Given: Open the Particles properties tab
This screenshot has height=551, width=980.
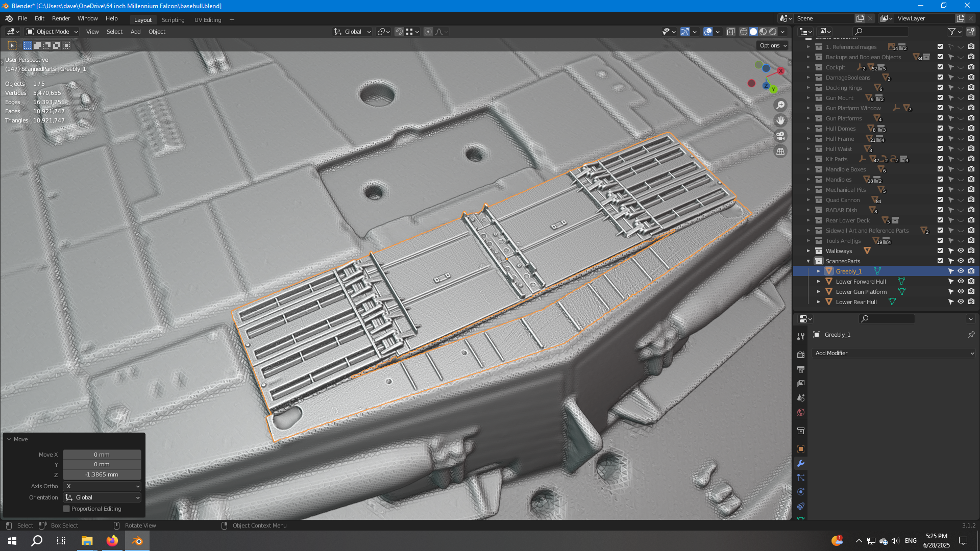Looking at the screenshot, I should [x=801, y=478].
